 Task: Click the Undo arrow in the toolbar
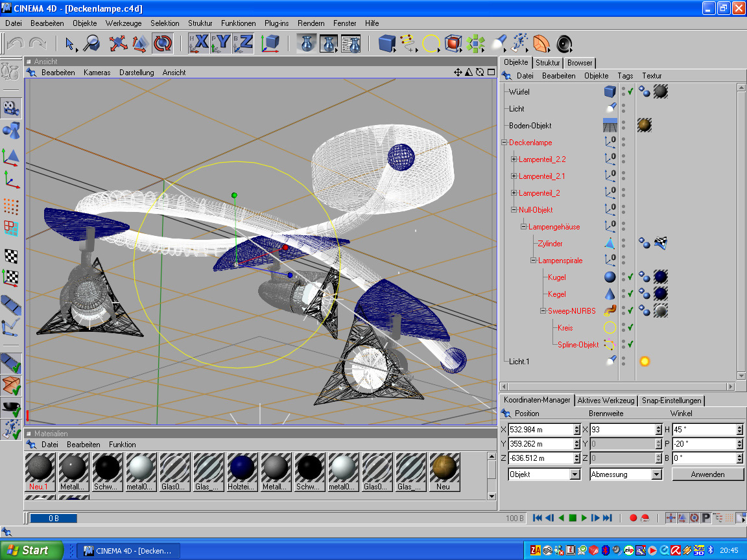pos(16,43)
